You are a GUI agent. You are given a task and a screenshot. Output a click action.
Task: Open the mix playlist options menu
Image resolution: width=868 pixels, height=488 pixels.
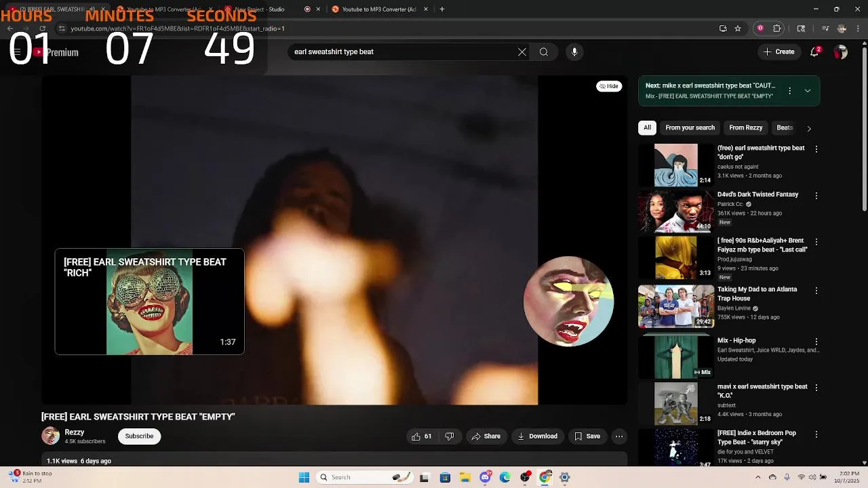tap(789, 91)
